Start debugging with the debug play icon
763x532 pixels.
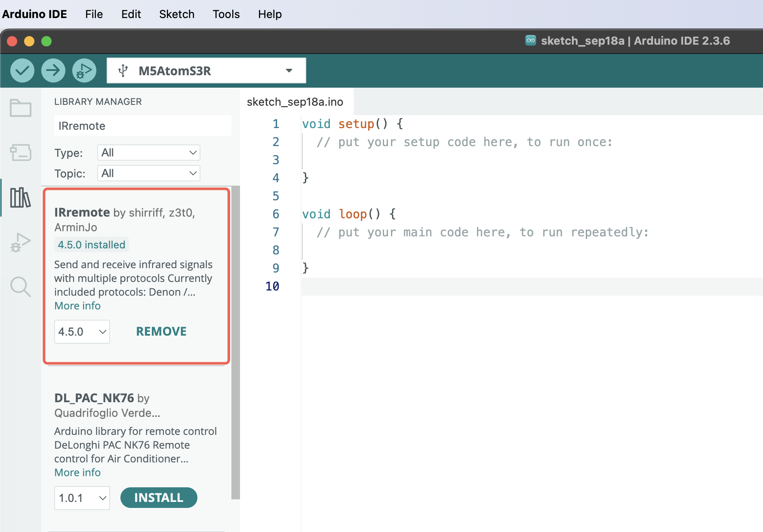[84, 70]
